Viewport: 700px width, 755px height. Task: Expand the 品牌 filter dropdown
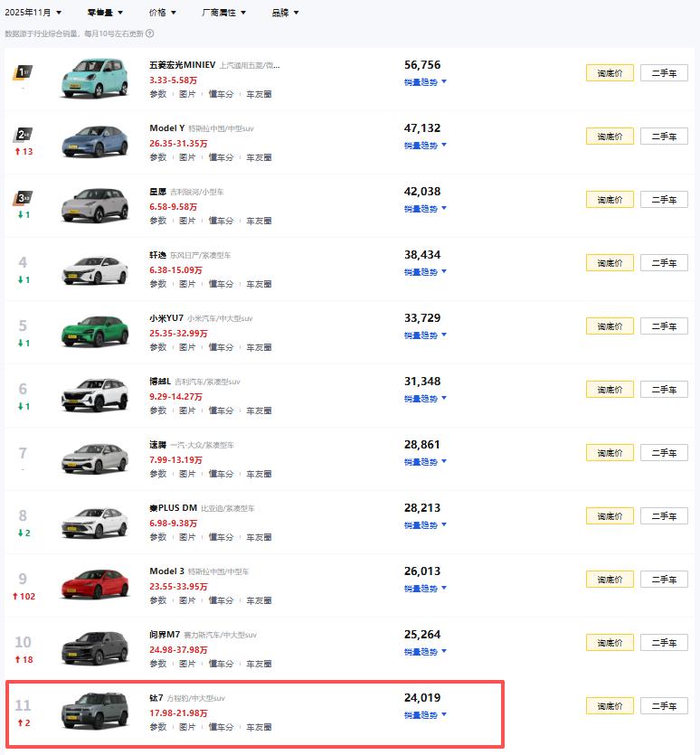285,13
